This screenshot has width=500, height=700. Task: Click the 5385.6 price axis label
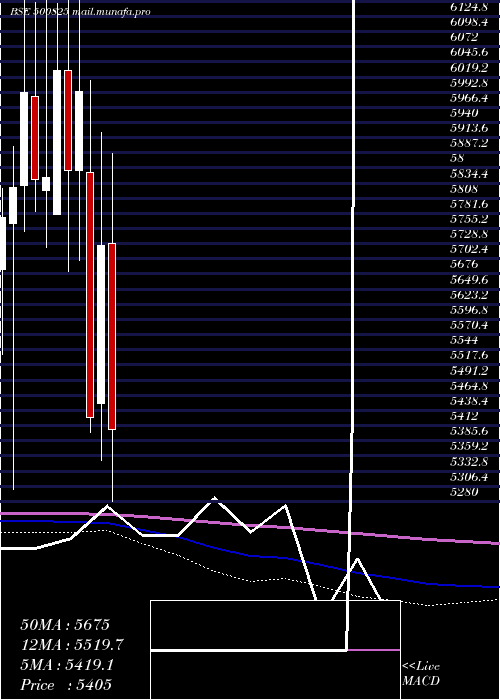click(469, 432)
